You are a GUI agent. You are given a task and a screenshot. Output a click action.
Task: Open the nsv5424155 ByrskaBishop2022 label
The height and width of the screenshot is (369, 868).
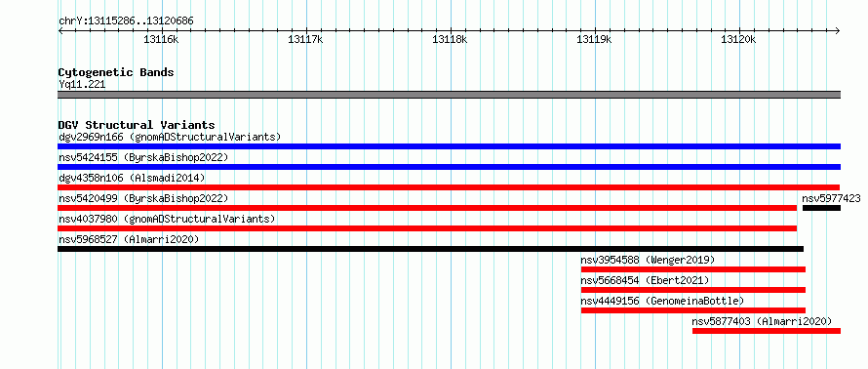point(143,157)
